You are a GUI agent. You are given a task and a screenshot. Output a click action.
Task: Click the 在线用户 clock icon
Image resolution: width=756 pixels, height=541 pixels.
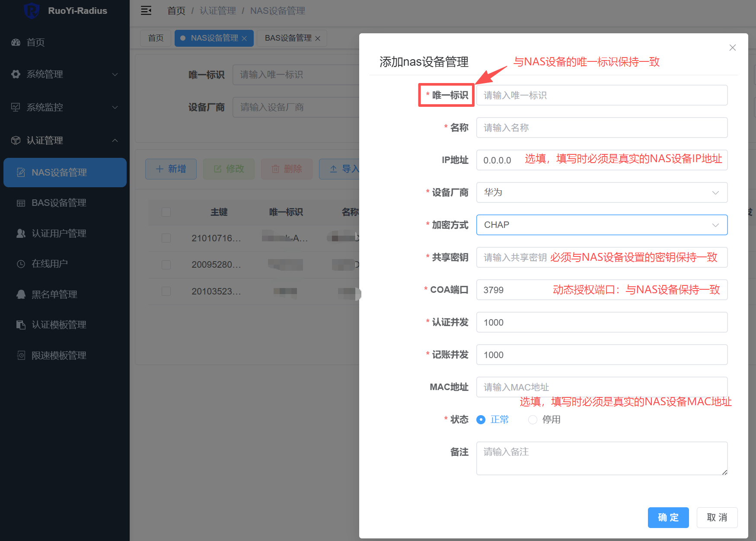(x=21, y=264)
